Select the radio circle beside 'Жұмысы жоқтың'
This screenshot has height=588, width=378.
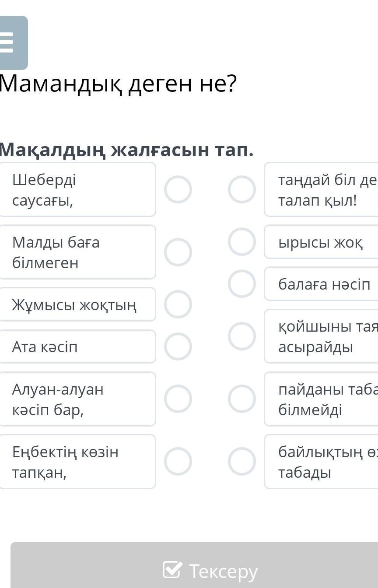(x=178, y=304)
